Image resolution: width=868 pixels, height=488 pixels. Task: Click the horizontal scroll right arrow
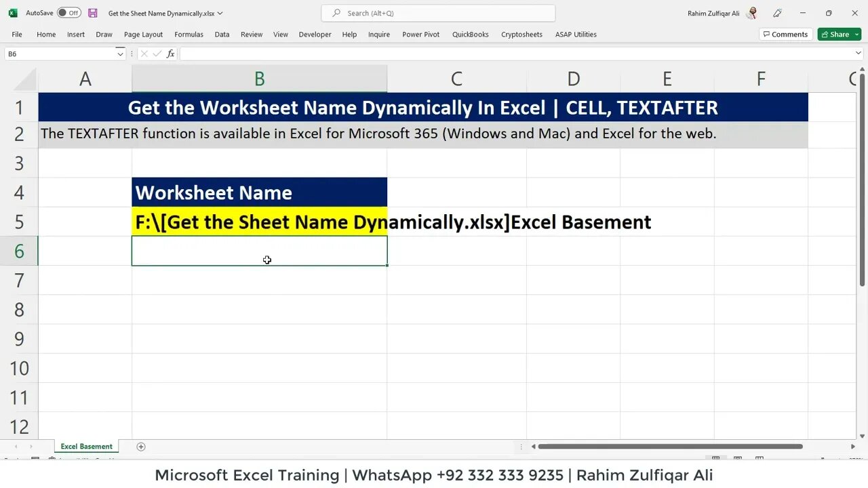(852, 447)
